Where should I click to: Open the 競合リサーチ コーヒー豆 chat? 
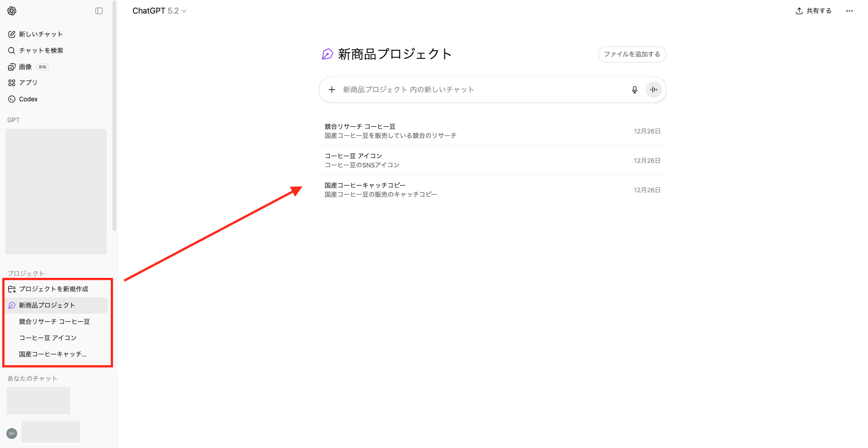pos(54,321)
